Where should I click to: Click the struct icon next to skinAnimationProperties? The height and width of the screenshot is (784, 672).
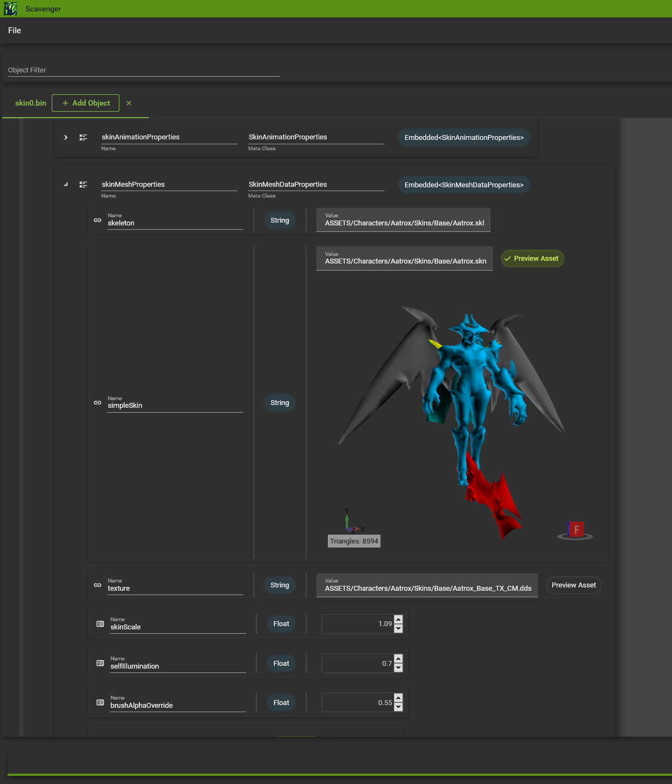click(x=83, y=137)
